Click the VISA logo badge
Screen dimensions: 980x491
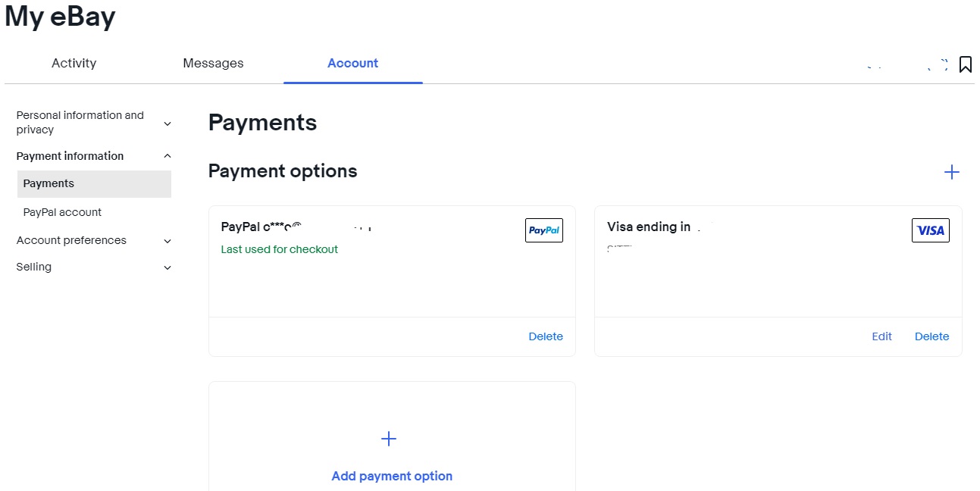point(931,230)
